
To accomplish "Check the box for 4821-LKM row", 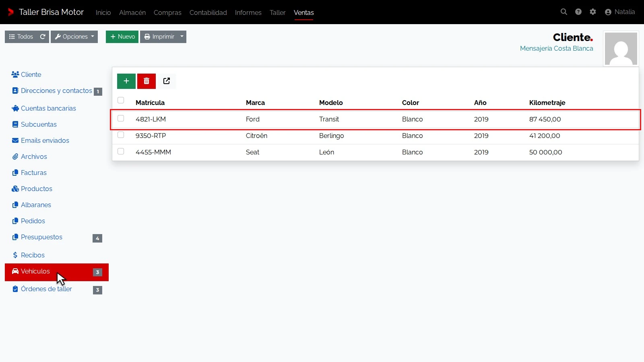I will click(x=121, y=118).
